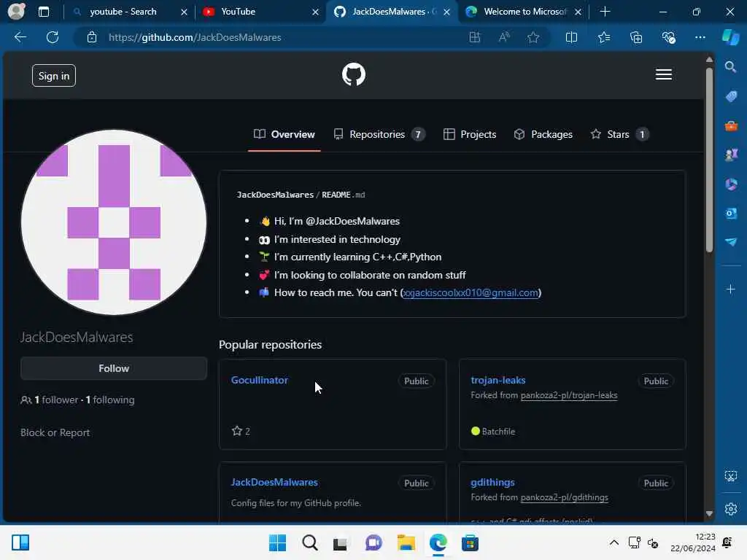
Task: Open Split screen icon
Action: pos(571,37)
